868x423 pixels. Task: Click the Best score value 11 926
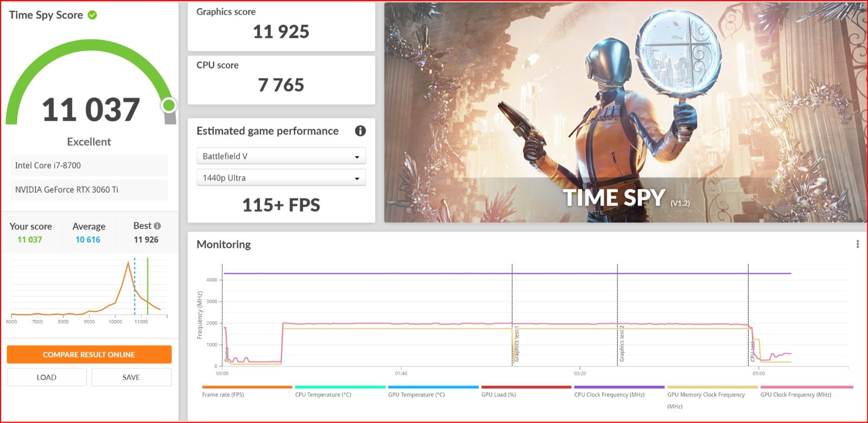pos(146,240)
